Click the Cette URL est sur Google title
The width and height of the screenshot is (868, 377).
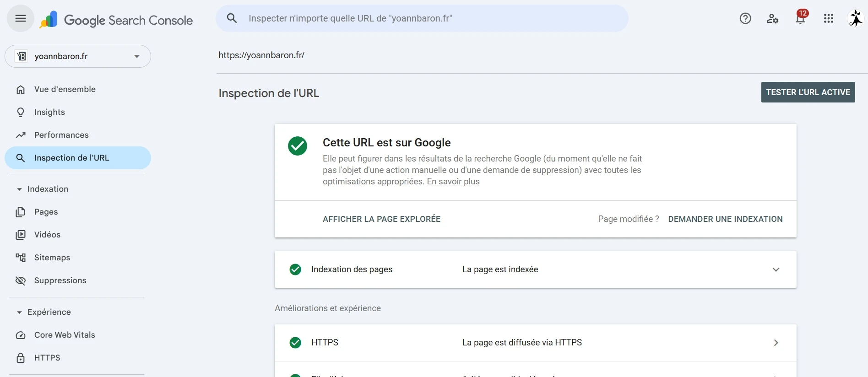tap(387, 143)
